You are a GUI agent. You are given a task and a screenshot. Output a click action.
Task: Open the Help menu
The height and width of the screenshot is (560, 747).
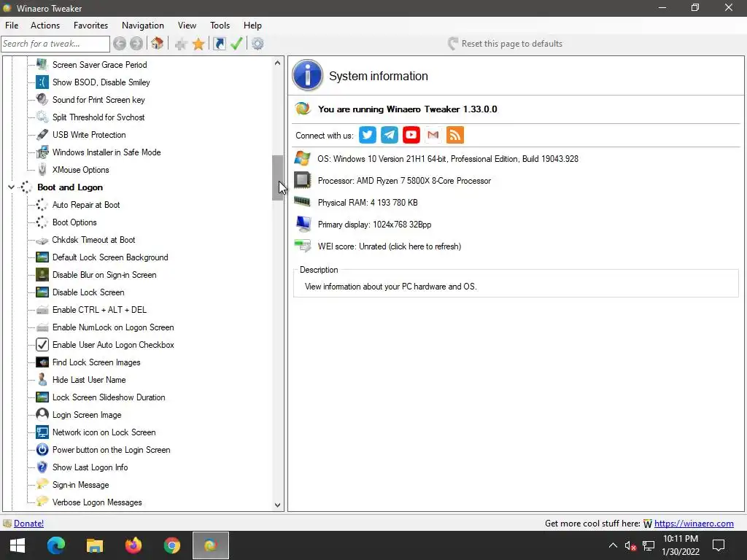click(x=252, y=26)
